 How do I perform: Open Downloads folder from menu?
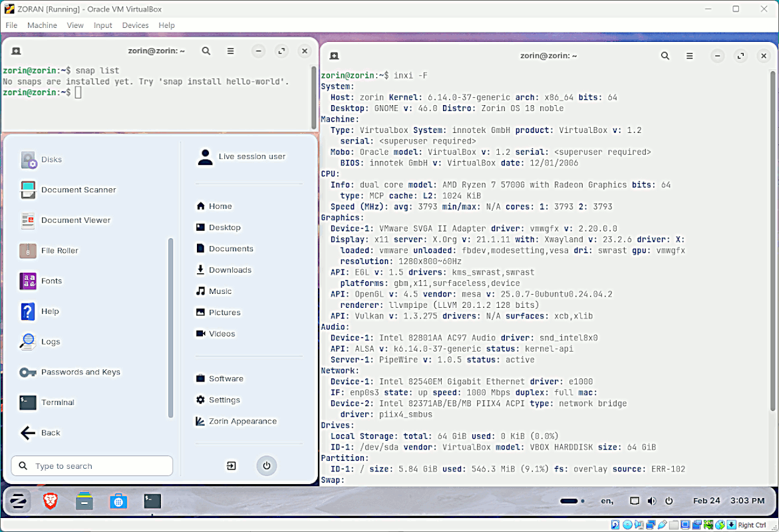tap(224, 270)
